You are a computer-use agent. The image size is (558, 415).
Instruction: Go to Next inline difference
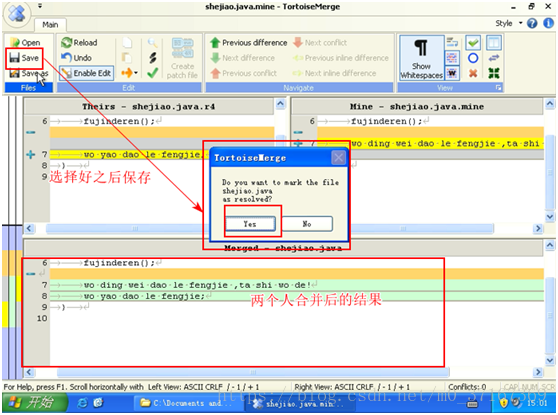334,73
